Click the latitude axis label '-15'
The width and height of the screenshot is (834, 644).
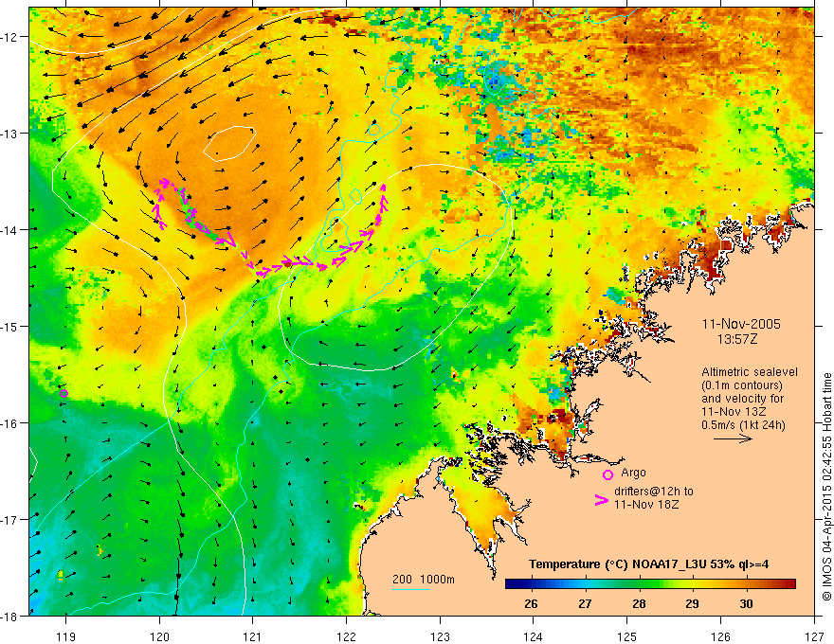[x=9, y=327]
